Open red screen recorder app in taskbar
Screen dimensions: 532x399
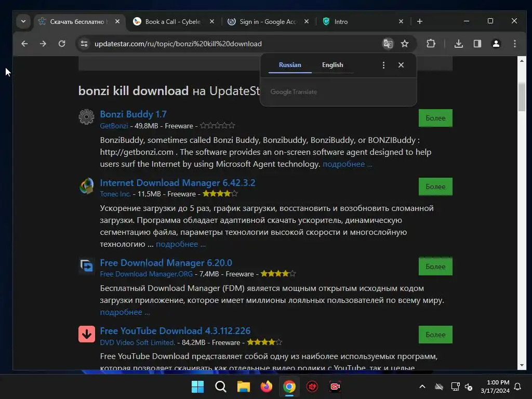pos(335,387)
